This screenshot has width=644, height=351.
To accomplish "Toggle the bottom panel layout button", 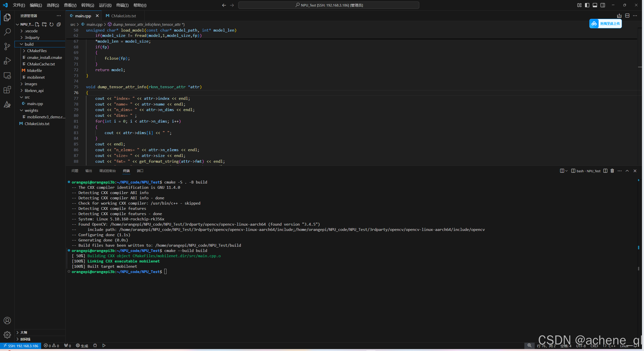I will click(595, 5).
